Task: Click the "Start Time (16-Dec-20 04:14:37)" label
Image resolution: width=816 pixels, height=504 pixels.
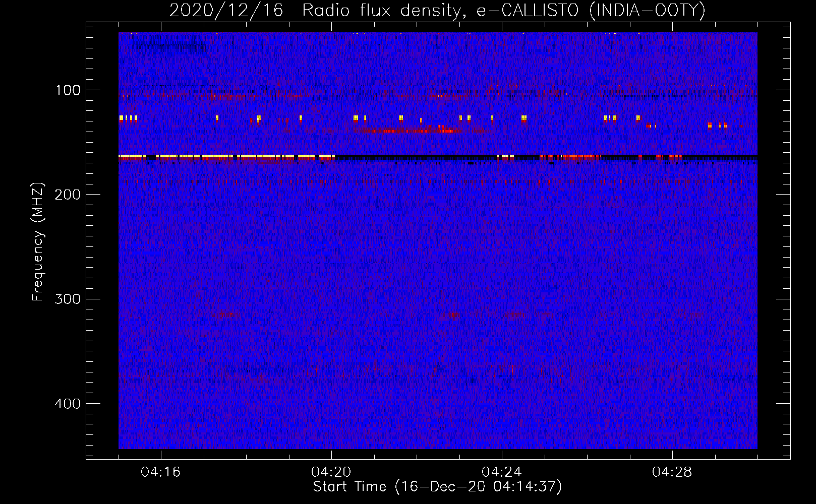Action: [x=437, y=487]
